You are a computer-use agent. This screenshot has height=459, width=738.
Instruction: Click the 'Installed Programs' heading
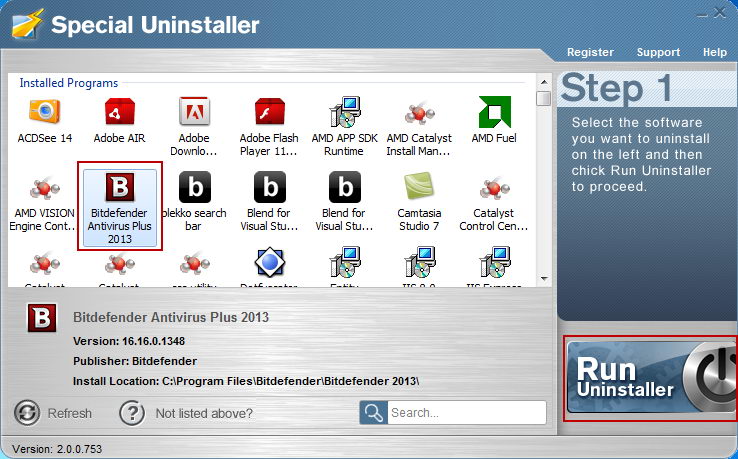(x=69, y=83)
